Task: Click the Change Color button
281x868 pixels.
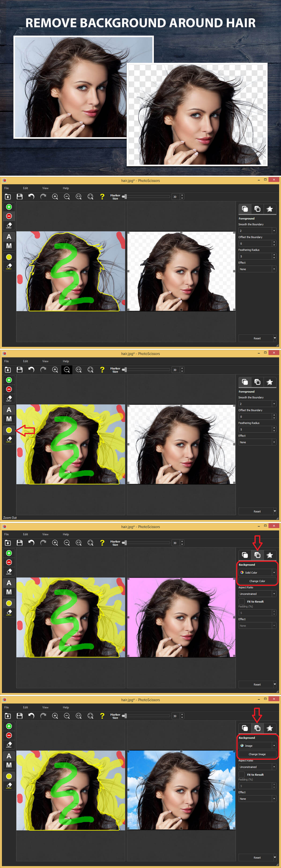Action: pos(257,581)
